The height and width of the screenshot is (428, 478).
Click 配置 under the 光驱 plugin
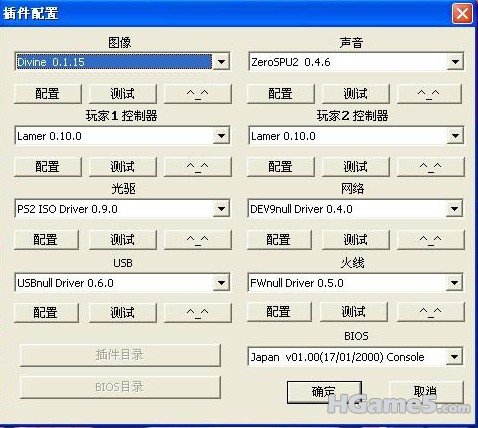point(46,239)
